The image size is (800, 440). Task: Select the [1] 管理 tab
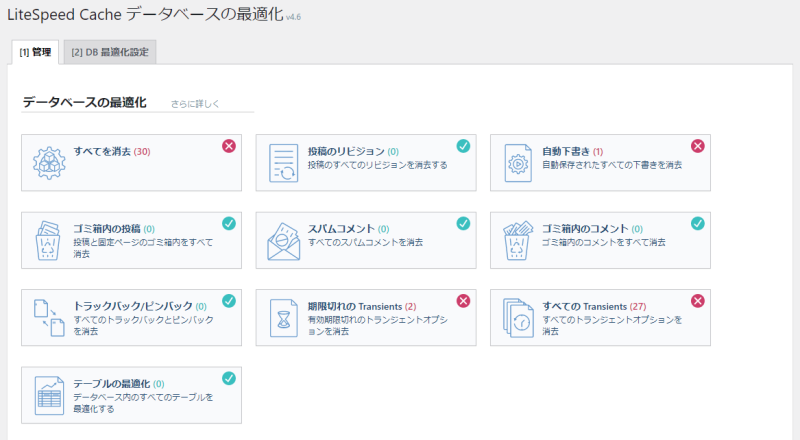click(x=34, y=52)
